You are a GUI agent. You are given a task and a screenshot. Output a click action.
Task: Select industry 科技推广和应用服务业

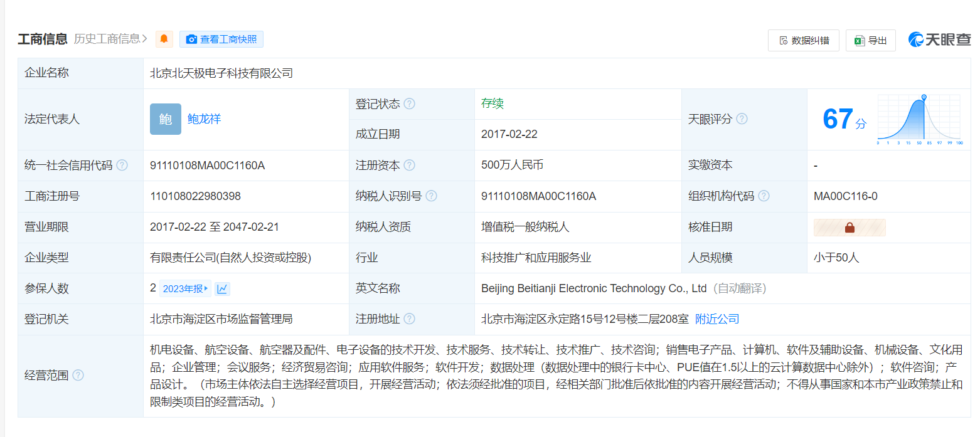pyautogui.click(x=536, y=258)
